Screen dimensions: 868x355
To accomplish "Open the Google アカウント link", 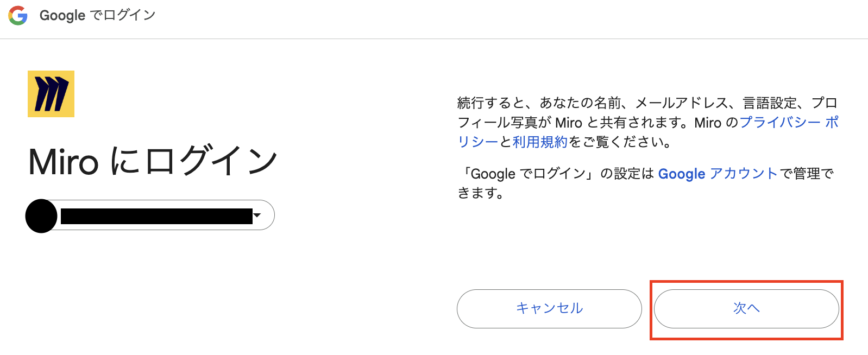I will (x=718, y=174).
